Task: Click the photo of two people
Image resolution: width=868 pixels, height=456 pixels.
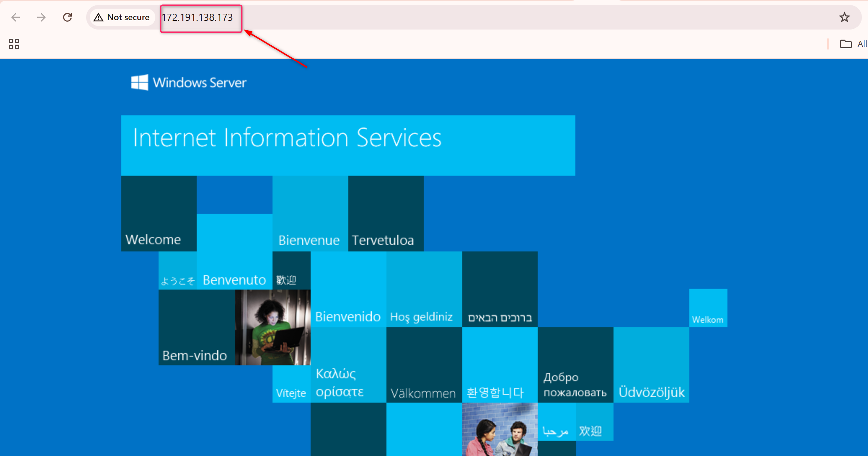Action: (500, 429)
